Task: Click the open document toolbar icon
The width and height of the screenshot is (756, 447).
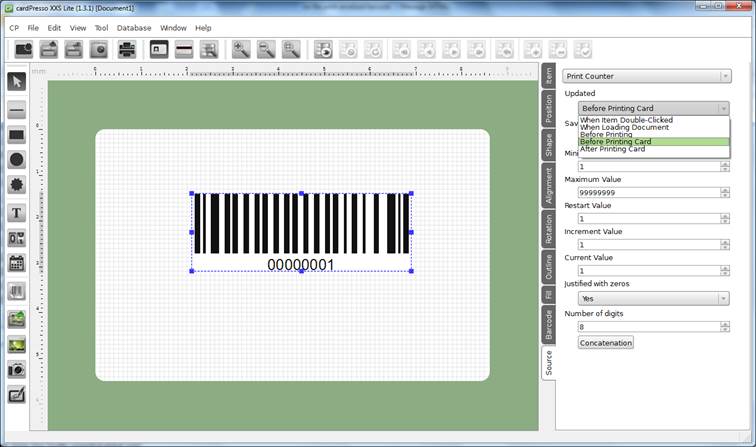Action: [49, 49]
